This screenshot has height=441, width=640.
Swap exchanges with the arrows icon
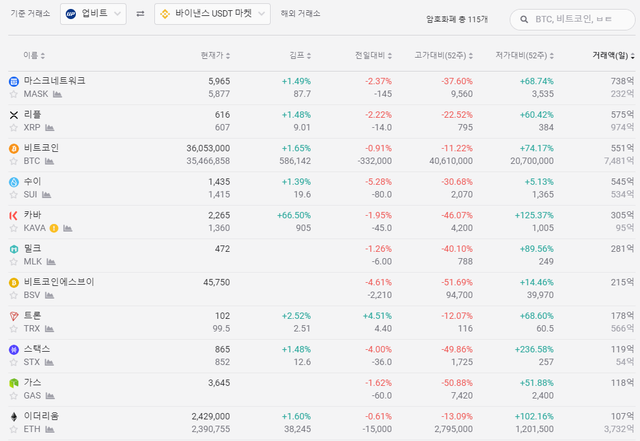coord(140,14)
